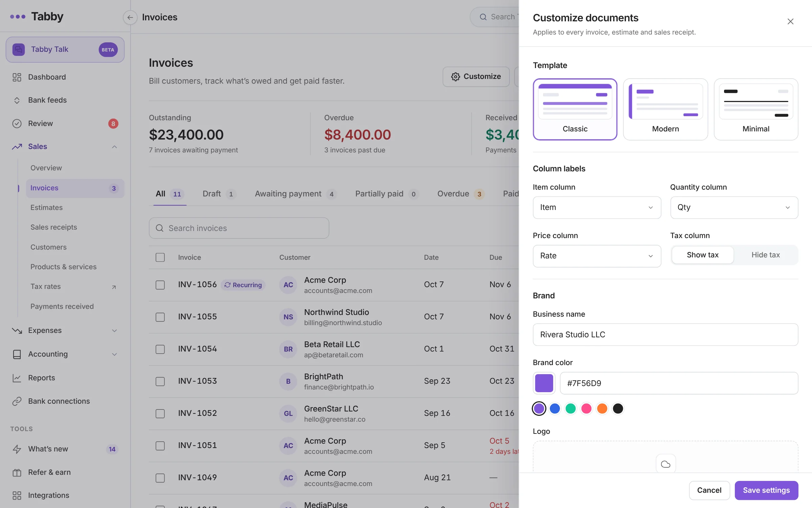
Task: Click the GL avatar for GreenStar LLC
Action: click(288, 414)
